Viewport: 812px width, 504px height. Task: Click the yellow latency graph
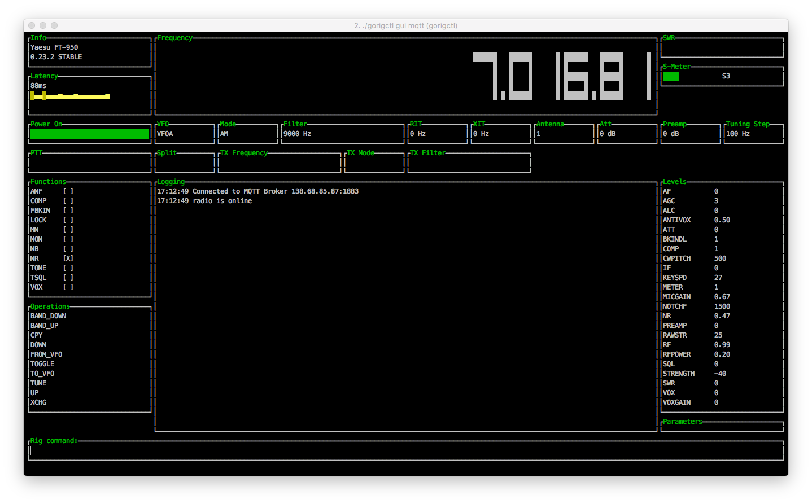70,96
